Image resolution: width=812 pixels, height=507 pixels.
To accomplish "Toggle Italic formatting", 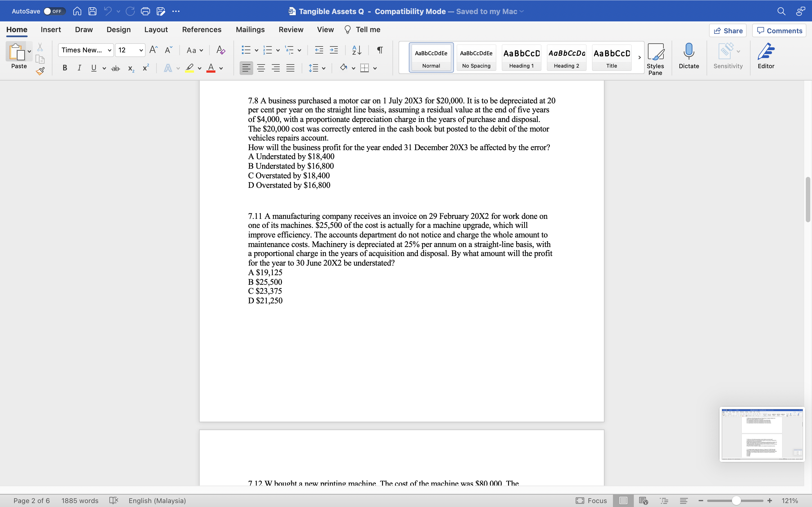I will (79, 68).
